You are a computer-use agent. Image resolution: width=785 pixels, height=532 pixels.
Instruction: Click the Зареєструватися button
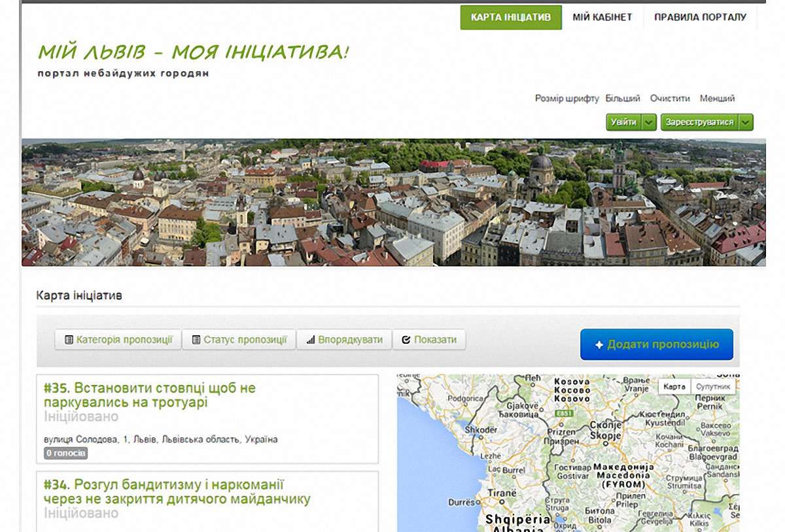[699, 122]
